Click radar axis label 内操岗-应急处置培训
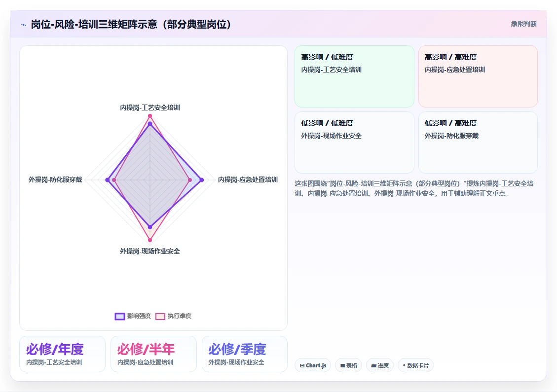 248,179
